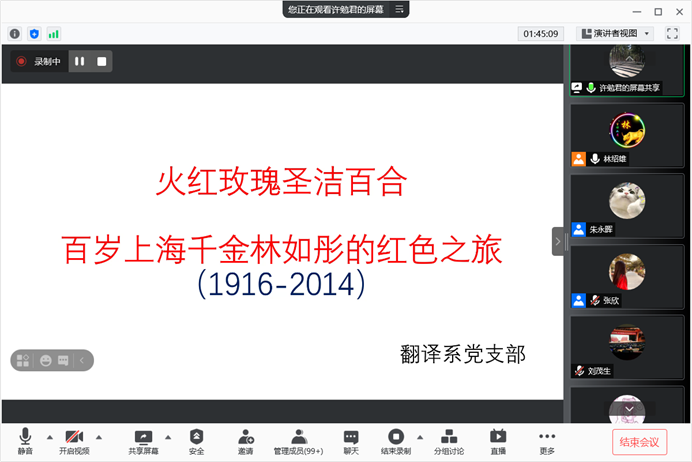Turn on camera with 开启视频
This screenshot has height=462, width=692.
(x=74, y=441)
